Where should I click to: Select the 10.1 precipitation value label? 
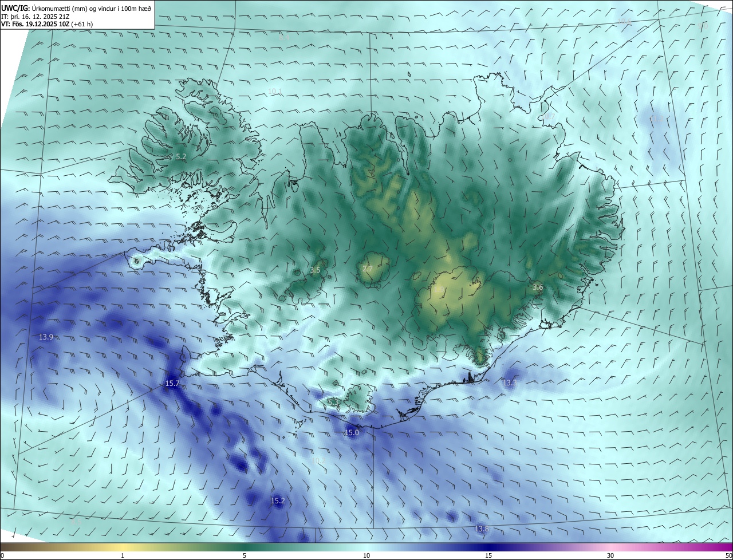(275, 92)
